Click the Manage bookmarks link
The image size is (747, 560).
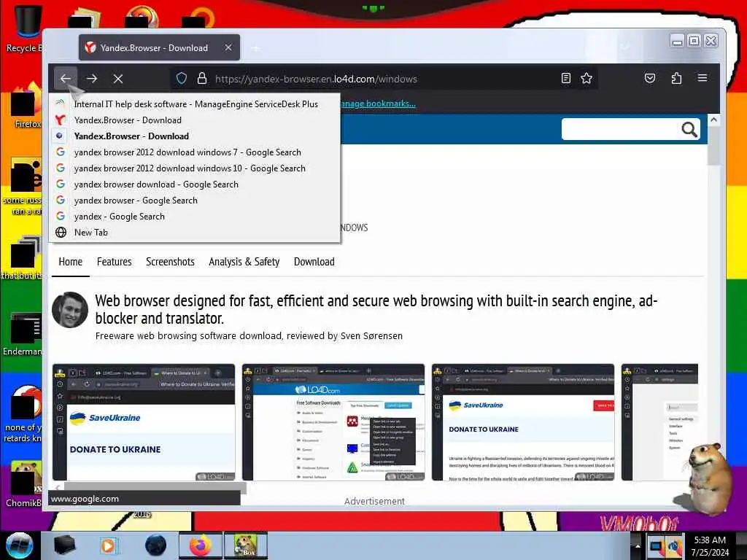tap(378, 104)
